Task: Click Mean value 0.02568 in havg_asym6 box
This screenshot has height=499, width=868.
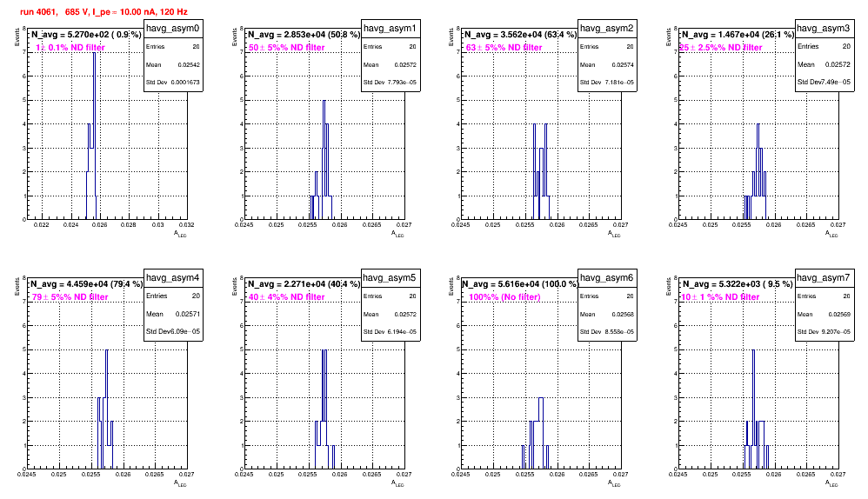Action: pos(623,314)
